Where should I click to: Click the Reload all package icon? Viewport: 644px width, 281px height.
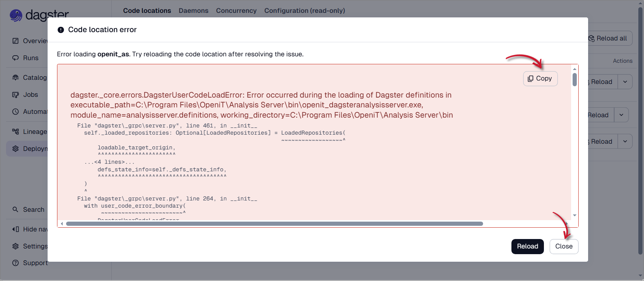pos(591,39)
